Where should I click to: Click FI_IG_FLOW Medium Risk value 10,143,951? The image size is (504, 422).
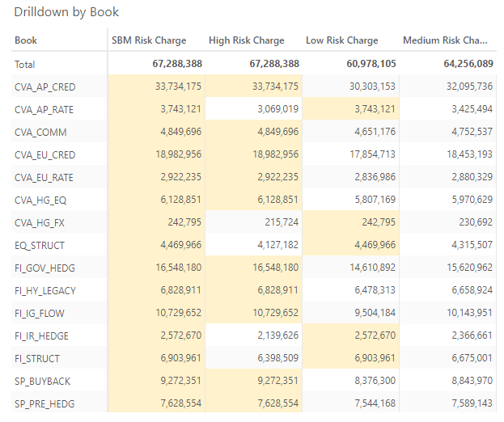click(469, 313)
